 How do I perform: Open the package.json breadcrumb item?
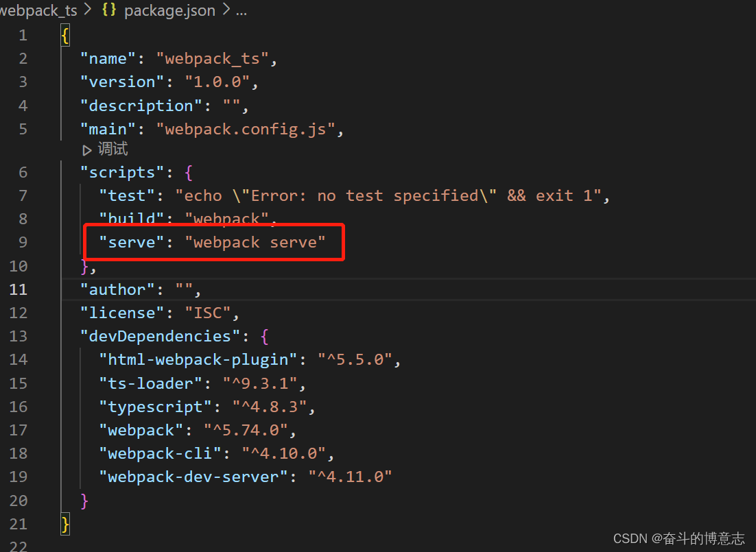(169, 10)
